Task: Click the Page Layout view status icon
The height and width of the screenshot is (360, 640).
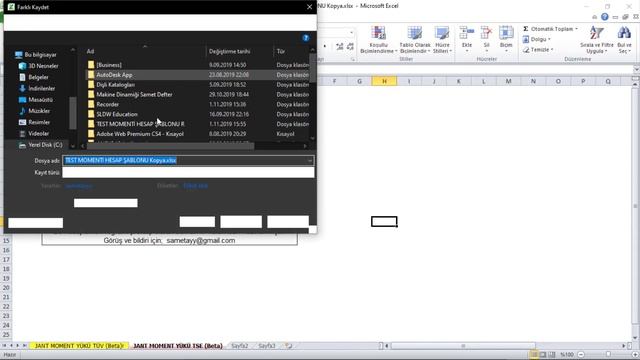Action: tap(543, 354)
